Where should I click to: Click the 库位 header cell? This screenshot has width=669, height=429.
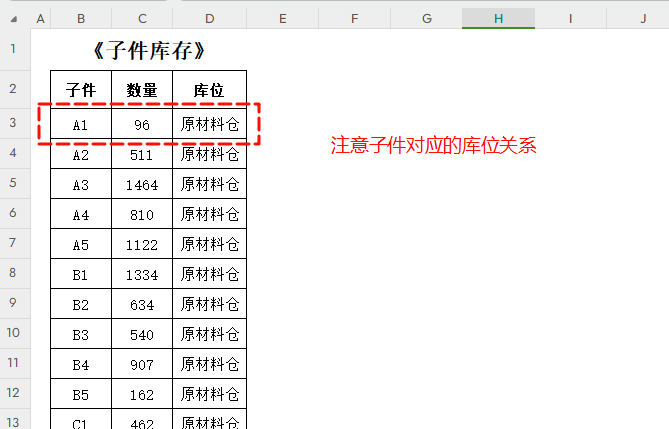[x=209, y=90]
